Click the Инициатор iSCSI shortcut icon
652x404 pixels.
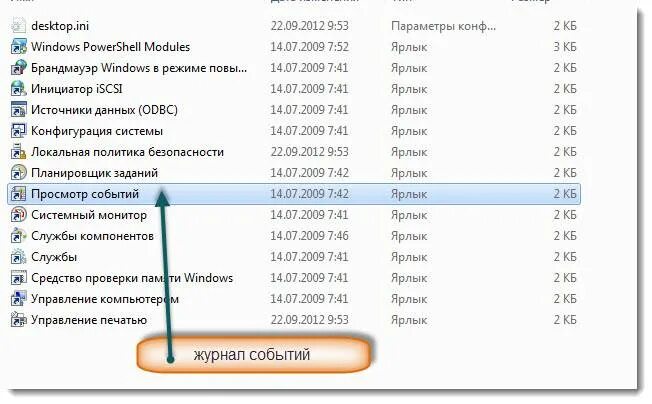click(x=18, y=89)
